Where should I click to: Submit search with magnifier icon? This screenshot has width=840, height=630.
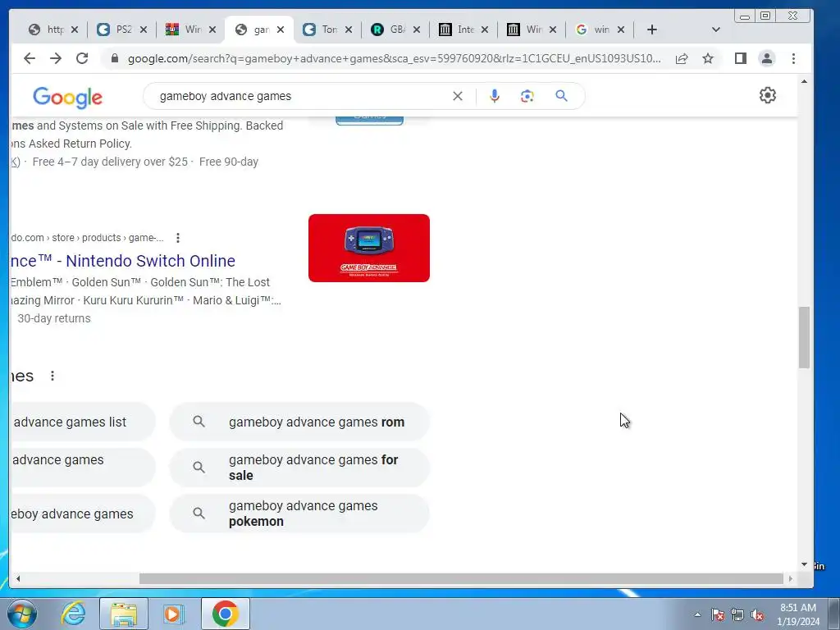(561, 96)
